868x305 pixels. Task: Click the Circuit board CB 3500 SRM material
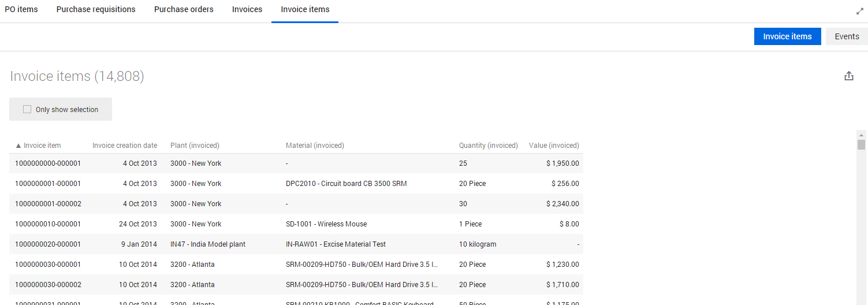[346, 184]
